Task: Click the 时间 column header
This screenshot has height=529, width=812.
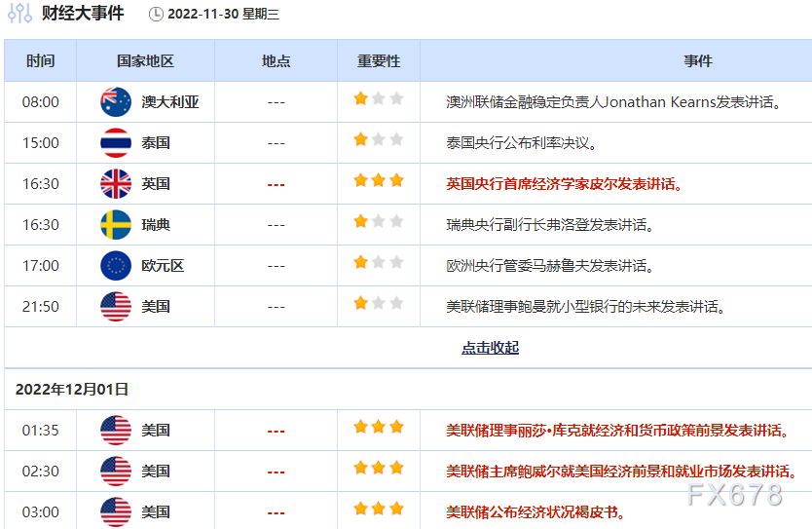Action: click(40, 61)
